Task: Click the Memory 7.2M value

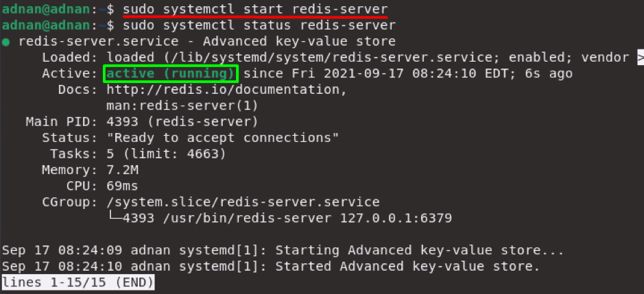Action: tap(122, 170)
